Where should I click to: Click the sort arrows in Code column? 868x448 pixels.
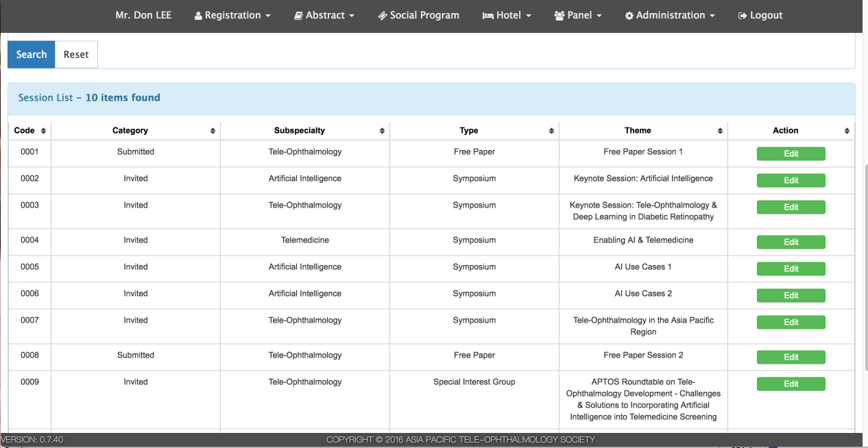tap(43, 131)
